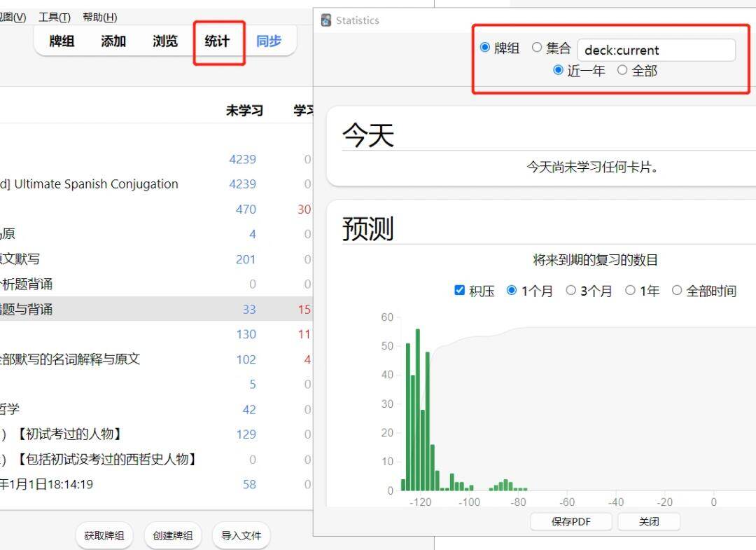Click the 将来到期的复习的数目 chart subtitle
This screenshot has width=756, height=550.
tap(596, 260)
